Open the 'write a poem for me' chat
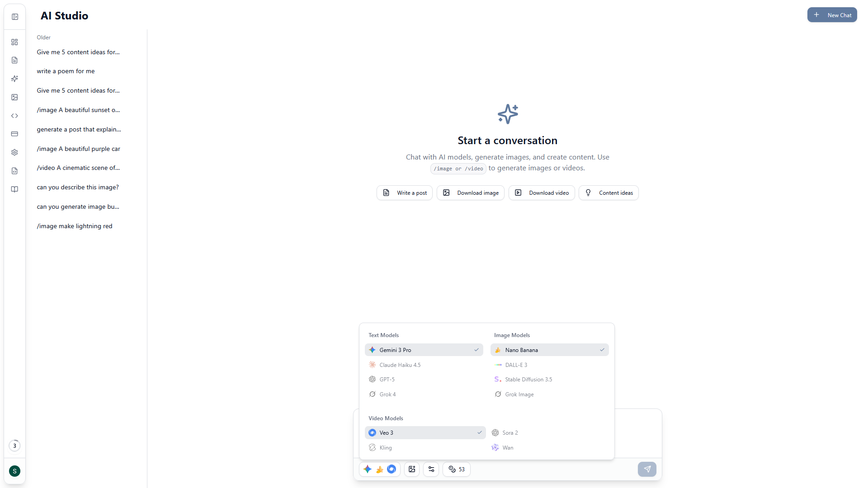Image resolution: width=868 pixels, height=488 pixels. tap(66, 71)
